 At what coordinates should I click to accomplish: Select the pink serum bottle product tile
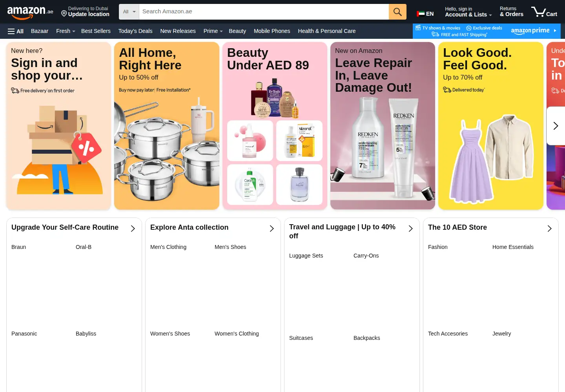pyautogui.click(x=250, y=141)
